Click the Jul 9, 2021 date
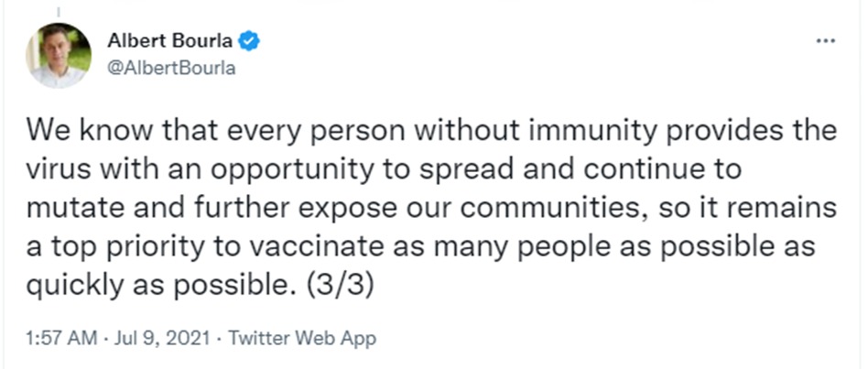This screenshot has height=369, width=868. [161, 338]
